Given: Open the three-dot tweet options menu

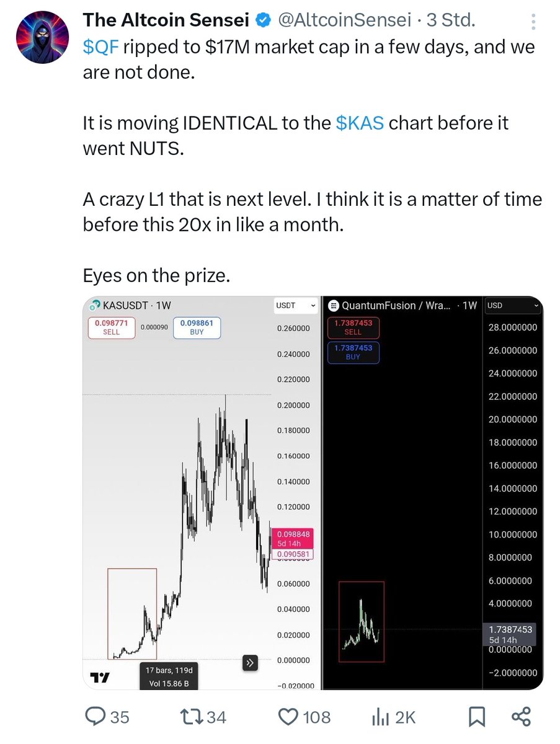Looking at the screenshot, I should tap(533, 24).
